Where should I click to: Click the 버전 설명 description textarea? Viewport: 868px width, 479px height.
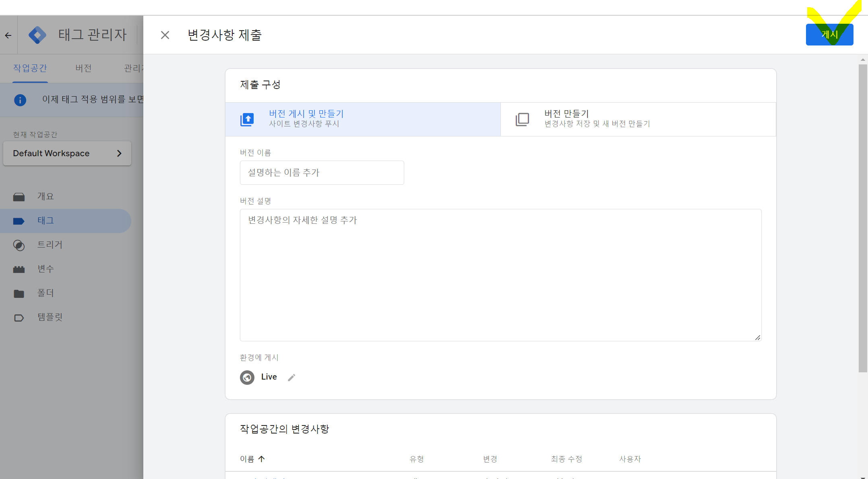pyautogui.click(x=500, y=275)
